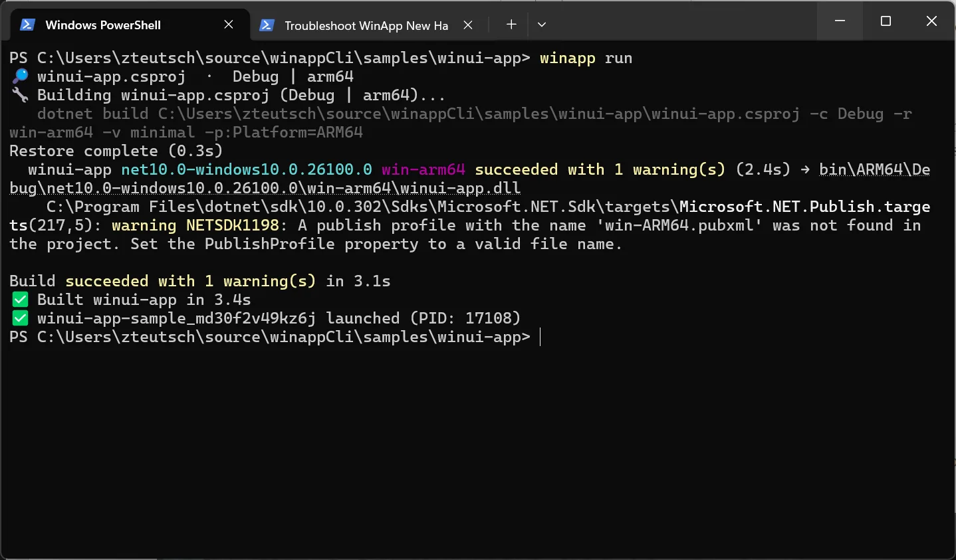Screen dimensions: 956x560
Task: Click the 'winapp run' command text
Action: [586, 58]
